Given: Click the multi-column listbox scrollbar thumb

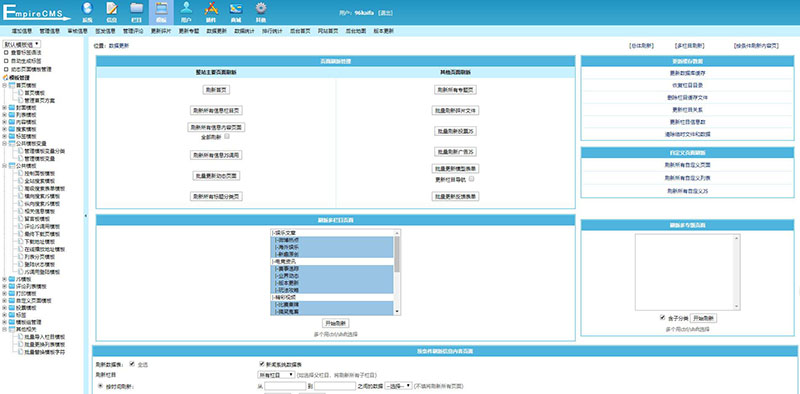Looking at the screenshot, I should click(x=397, y=254).
